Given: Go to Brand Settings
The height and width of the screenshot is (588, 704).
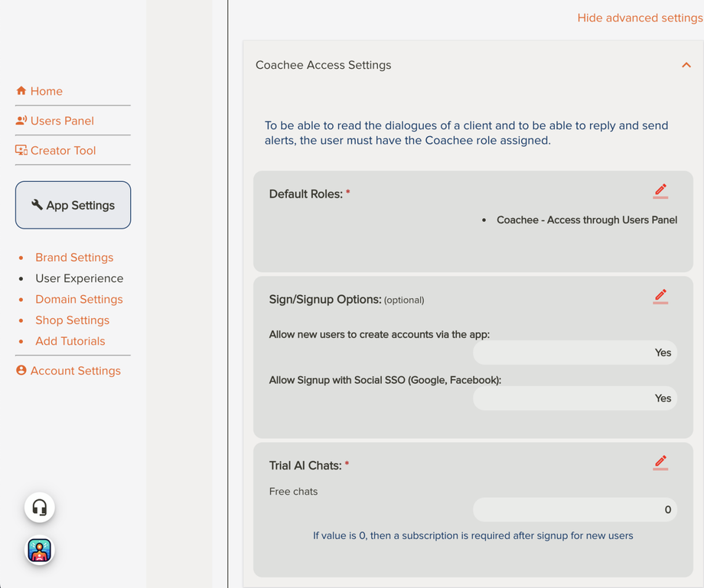Looking at the screenshot, I should pos(74,258).
